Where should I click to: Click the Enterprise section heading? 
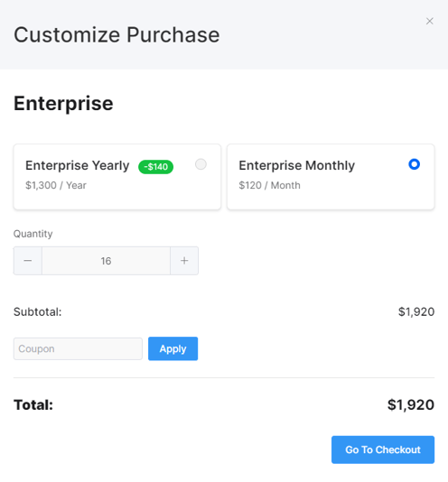pos(63,104)
